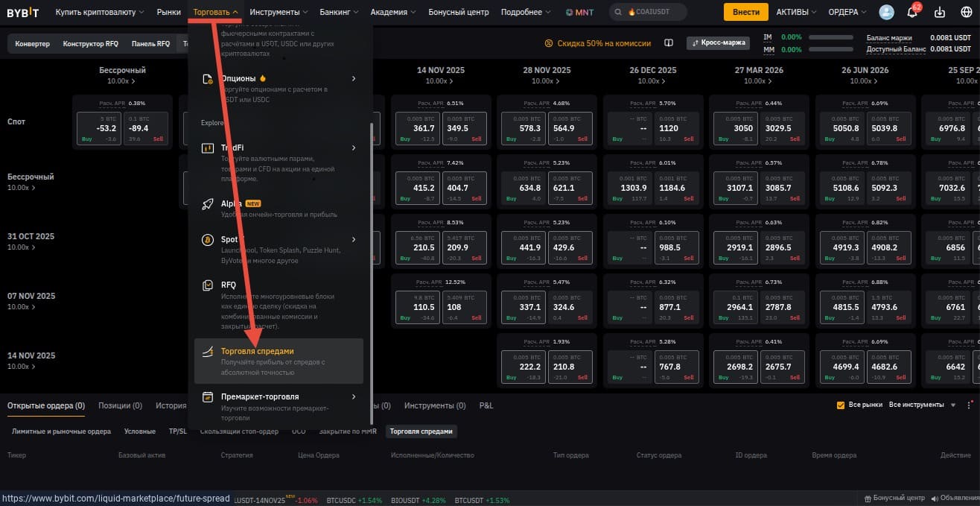
Task: Click the bonus center gift icon in footer
Action: point(868,499)
